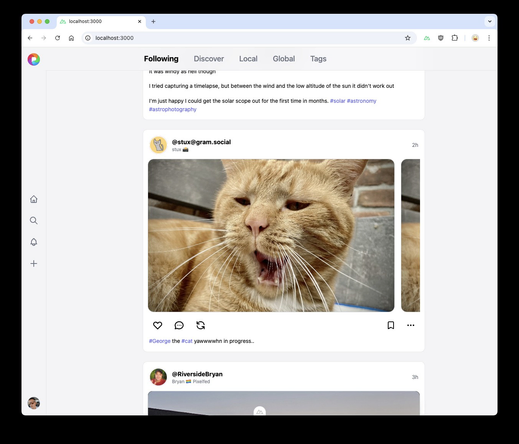Open @stux@gram.social profile link
This screenshot has width=519, height=444.
click(x=201, y=142)
